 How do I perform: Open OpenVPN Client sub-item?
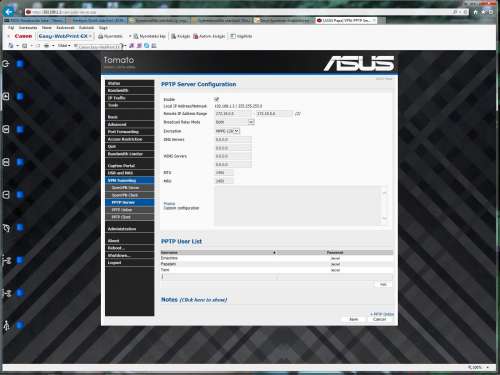pyautogui.click(x=130, y=195)
